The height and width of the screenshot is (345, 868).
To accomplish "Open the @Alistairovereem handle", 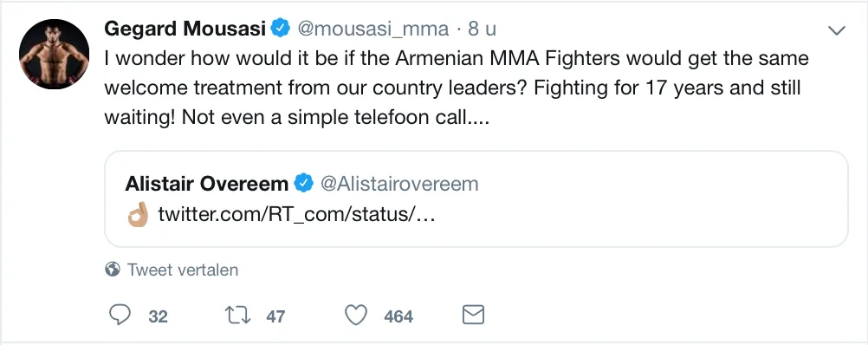I will click(x=399, y=183).
